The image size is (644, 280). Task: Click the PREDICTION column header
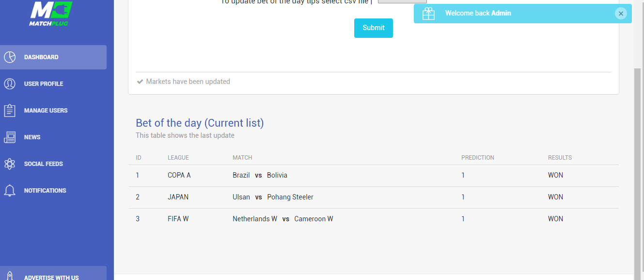coord(477,158)
